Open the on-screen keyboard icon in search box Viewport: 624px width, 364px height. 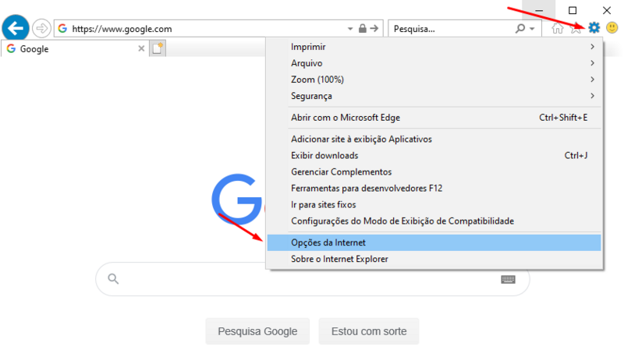[508, 279]
